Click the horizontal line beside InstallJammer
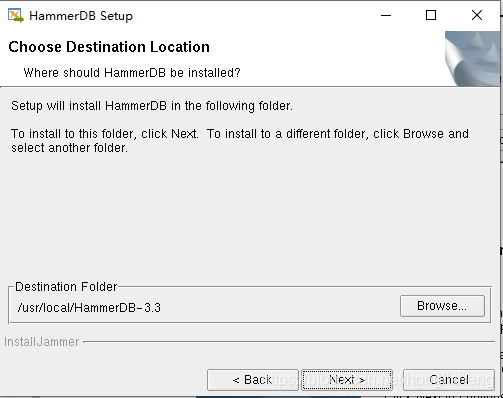The height and width of the screenshot is (398, 503). 289,342
